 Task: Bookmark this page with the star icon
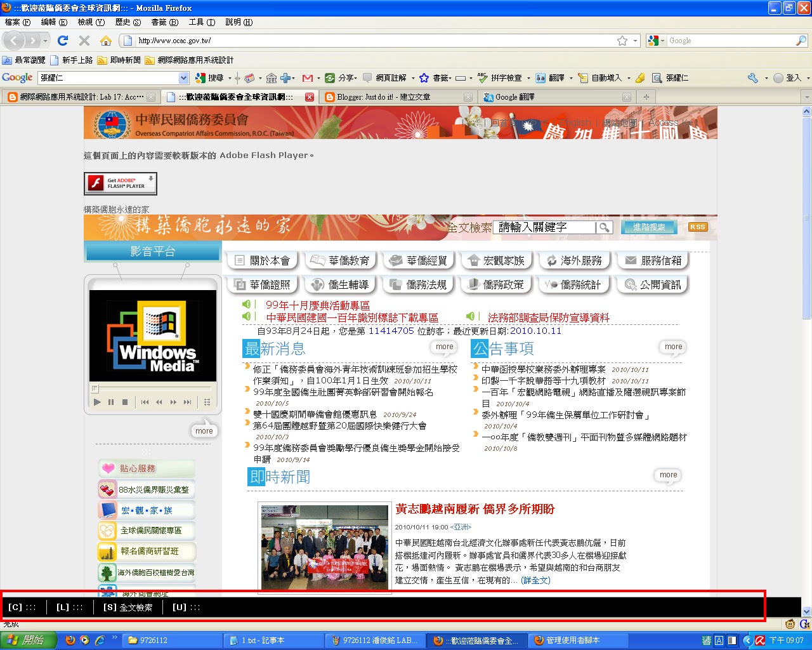(622, 41)
